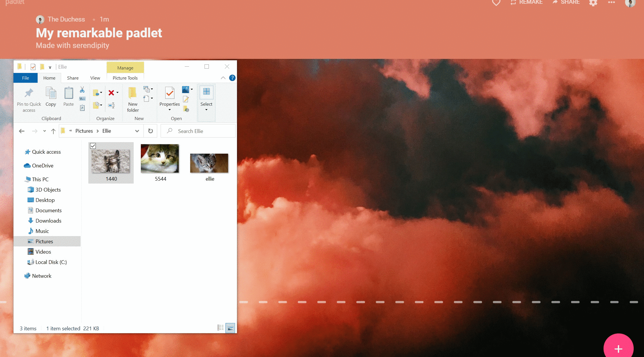Click the Copy path icon
Screen dimensions: 644x357
pyautogui.click(x=82, y=99)
